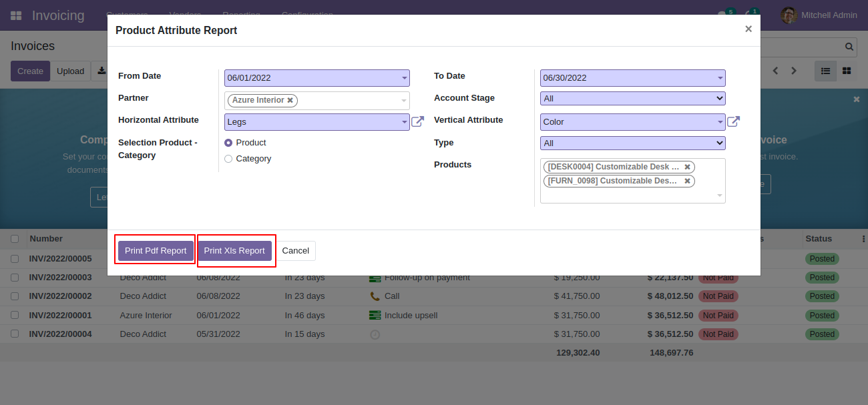Click the Invoices search input field
This screenshot has width=868, height=405.
[x=801, y=47]
